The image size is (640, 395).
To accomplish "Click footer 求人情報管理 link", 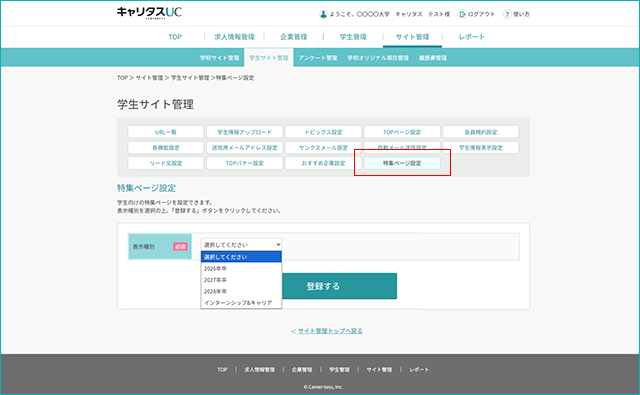I will coord(260,370).
